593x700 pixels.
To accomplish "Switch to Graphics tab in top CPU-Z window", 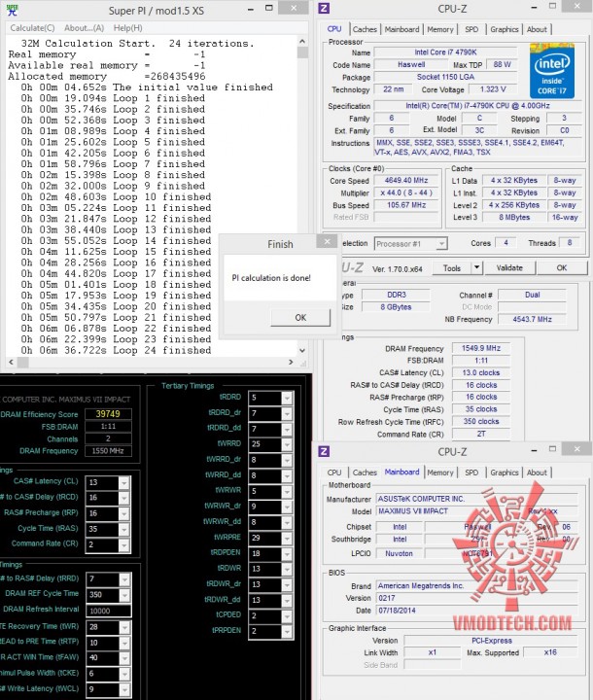I will [505, 29].
